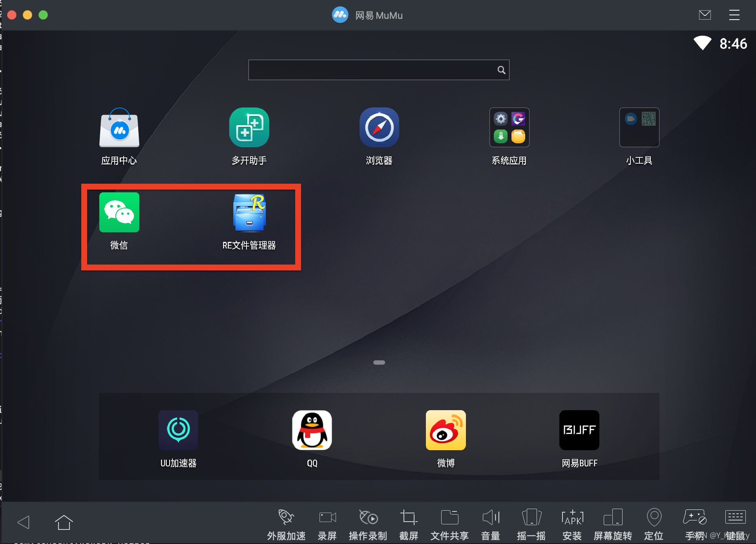Open the mail messages icon
The image size is (756, 544).
coord(705,15)
